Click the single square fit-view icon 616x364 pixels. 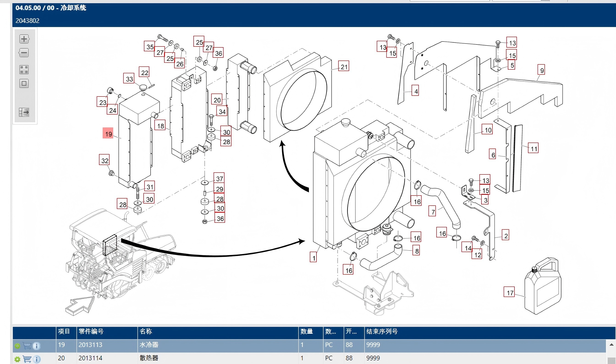[x=24, y=83]
